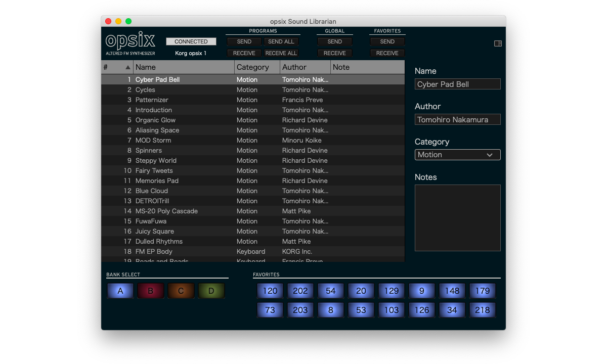
Task: Click the SEND ALL button
Action: tap(281, 41)
